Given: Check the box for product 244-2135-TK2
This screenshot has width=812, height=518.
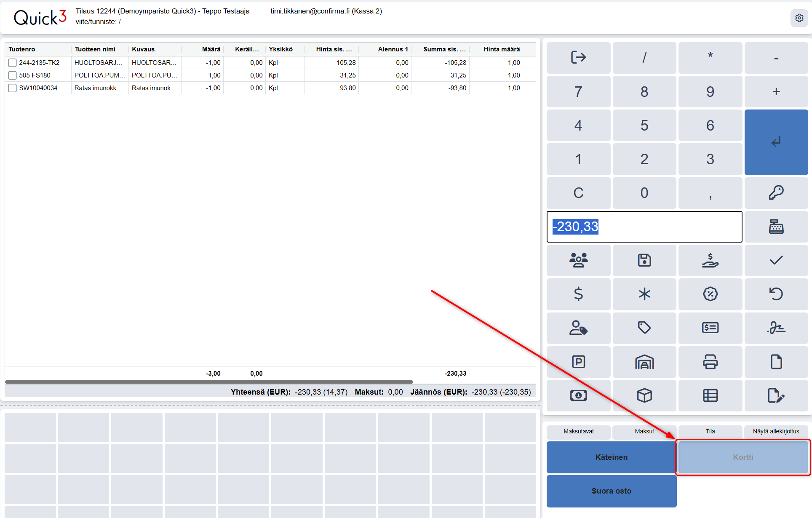Looking at the screenshot, I should (13, 63).
